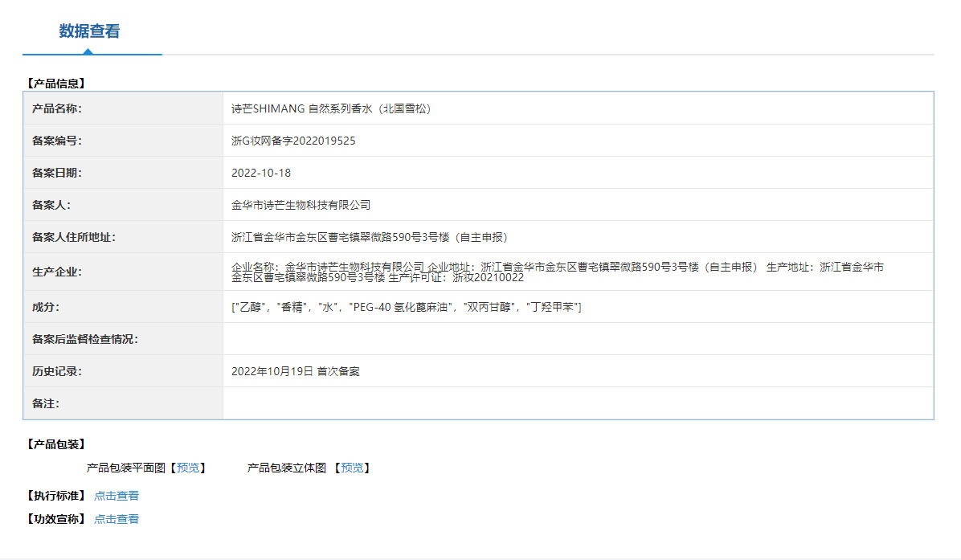The height and width of the screenshot is (560, 961).
Task: Open 预览 link for 产品包装立体图
Action: pyautogui.click(x=352, y=468)
